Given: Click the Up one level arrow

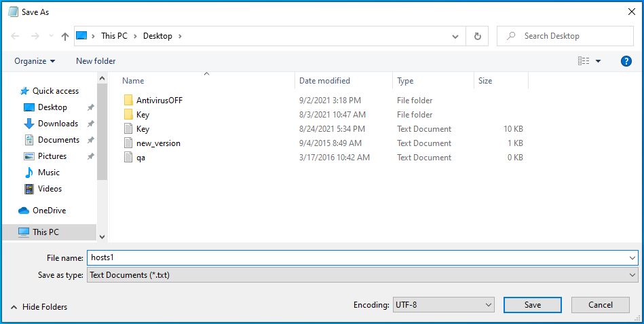Looking at the screenshot, I should [65, 36].
